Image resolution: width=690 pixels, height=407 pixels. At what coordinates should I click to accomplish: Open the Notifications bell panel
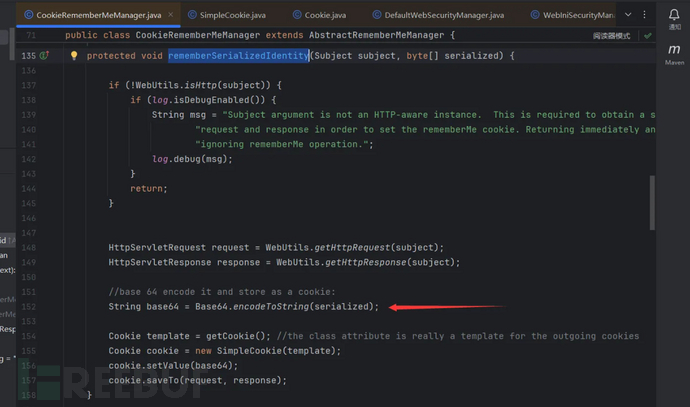(x=674, y=16)
